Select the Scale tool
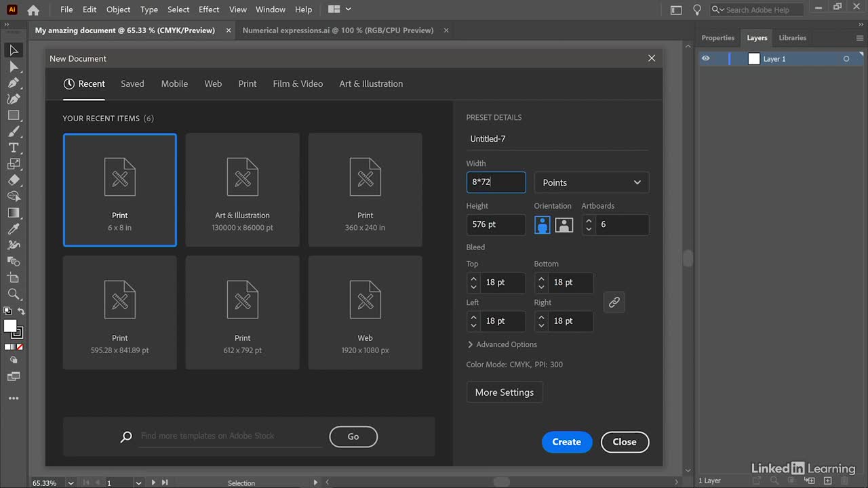This screenshot has width=868, height=488. point(13,164)
